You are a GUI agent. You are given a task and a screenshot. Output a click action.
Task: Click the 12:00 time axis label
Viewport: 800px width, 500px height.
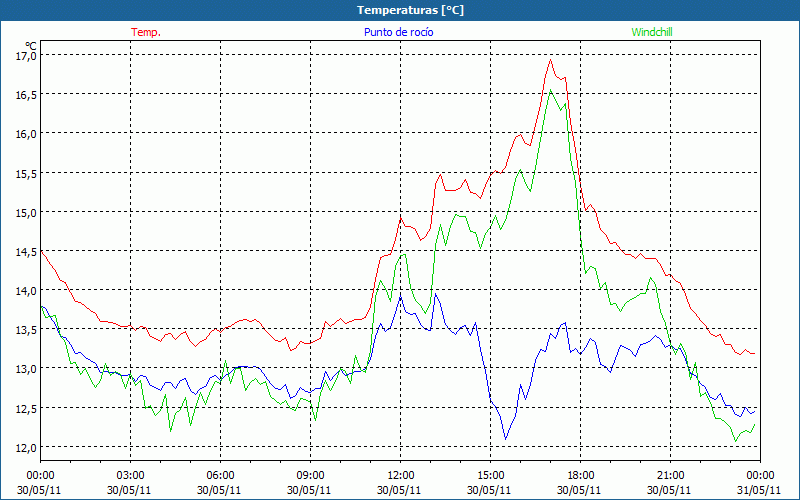(401, 476)
